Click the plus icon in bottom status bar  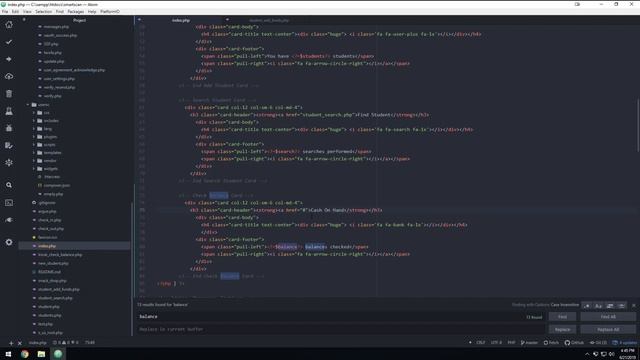tap(11, 343)
